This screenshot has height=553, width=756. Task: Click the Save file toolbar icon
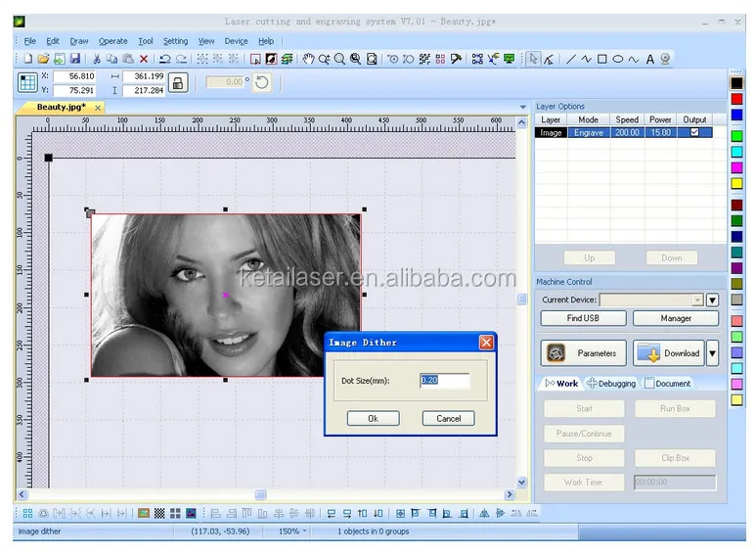click(x=74, y=60)
